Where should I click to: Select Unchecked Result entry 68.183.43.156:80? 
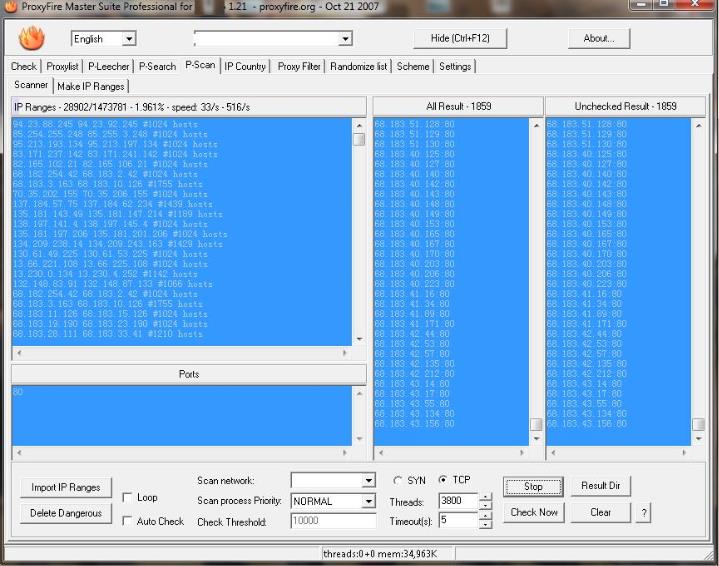click(x=586, y=424)
